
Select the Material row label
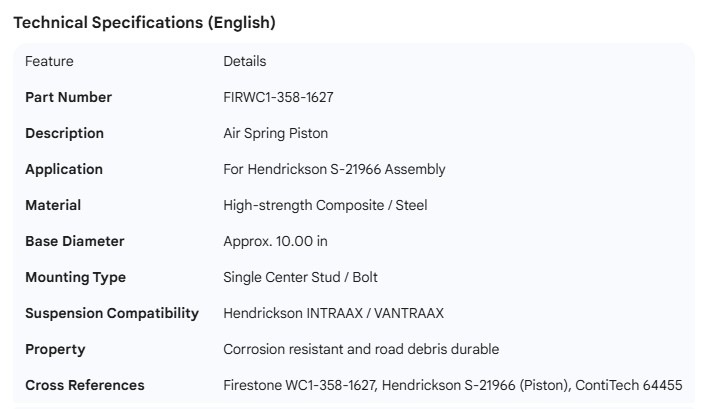(x=53, y=205)
